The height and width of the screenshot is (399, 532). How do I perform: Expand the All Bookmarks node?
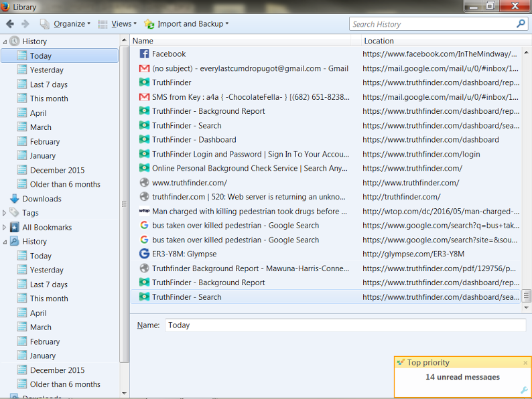pos(5,228)
